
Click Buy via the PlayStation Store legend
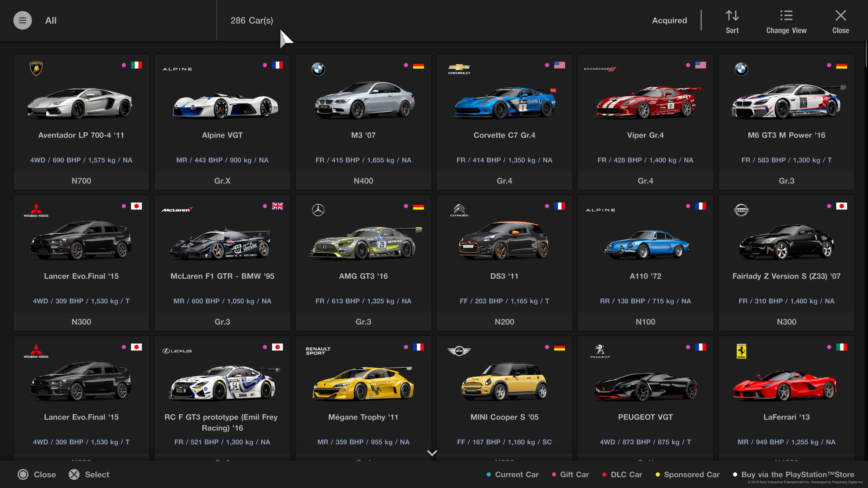(793, 474)
